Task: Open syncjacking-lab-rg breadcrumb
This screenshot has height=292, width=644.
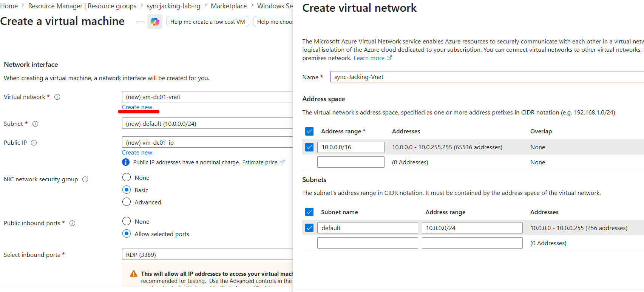Action: click(174, 6)
